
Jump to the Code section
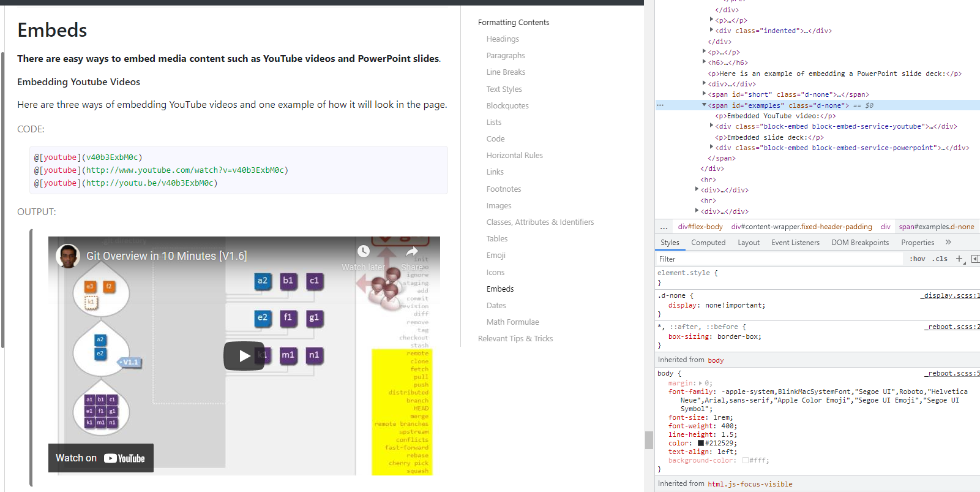point(496,139)
